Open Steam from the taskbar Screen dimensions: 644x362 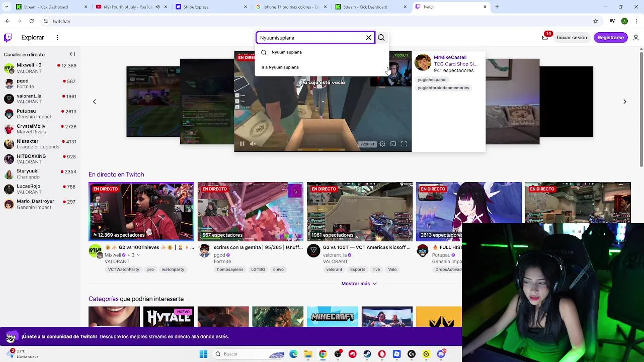click(x=367, y=354)
